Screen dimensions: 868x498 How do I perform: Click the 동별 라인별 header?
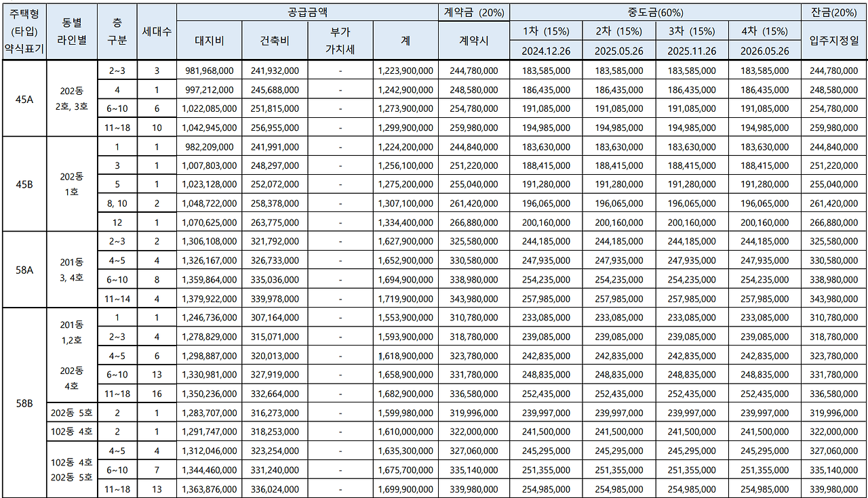73,31
